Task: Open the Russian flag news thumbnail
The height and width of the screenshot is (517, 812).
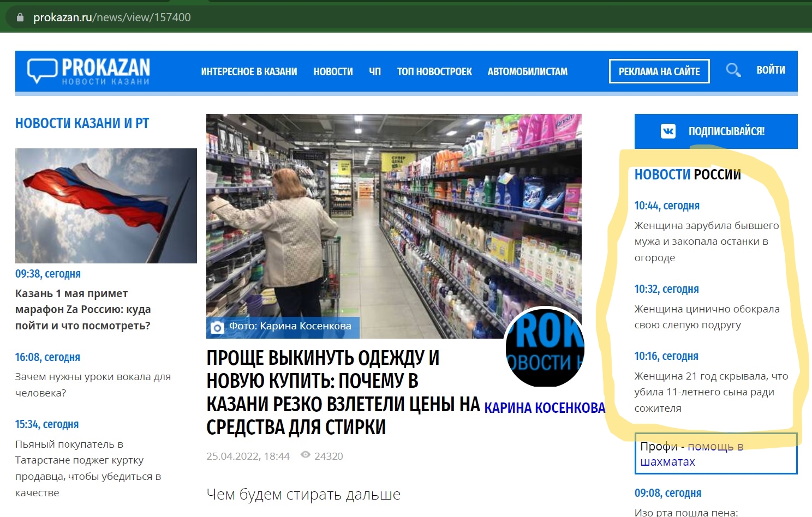Action: coord(106,206)
